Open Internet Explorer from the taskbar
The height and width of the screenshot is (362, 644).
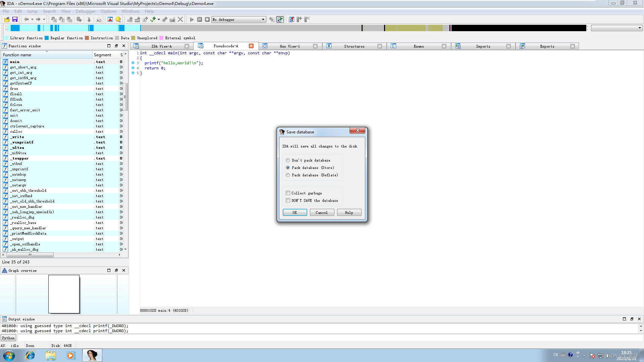pos(30,355)
